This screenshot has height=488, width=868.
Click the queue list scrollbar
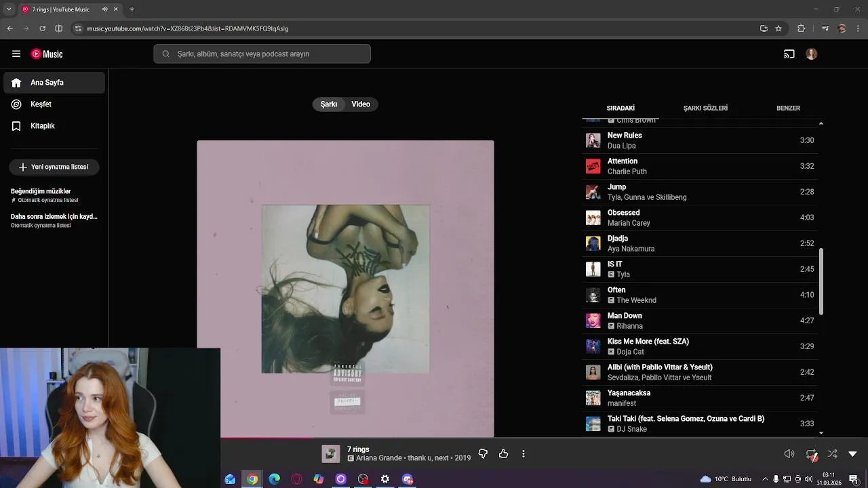[x=821, y=281]
